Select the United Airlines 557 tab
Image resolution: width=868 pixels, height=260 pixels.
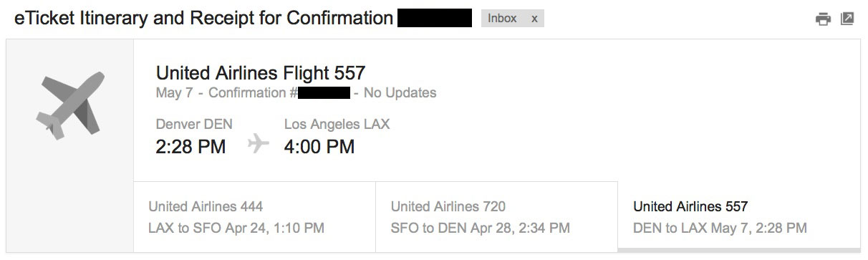point(739,217)
